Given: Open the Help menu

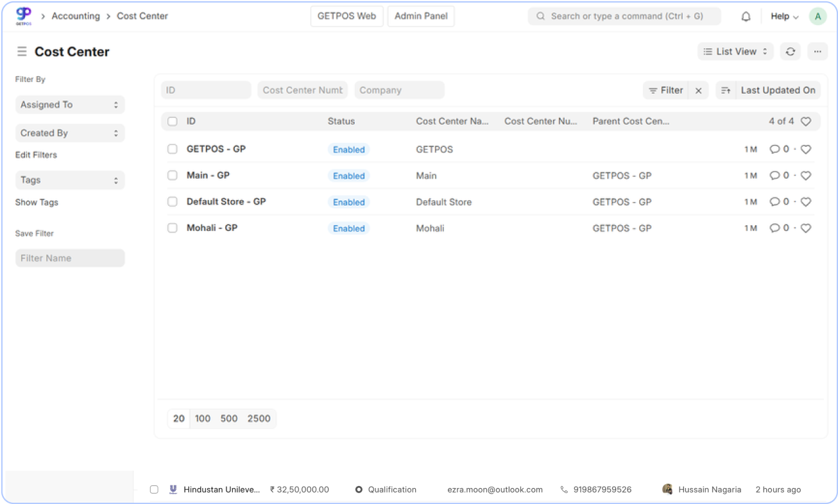Looking at the screenshot, I should 784,17.
